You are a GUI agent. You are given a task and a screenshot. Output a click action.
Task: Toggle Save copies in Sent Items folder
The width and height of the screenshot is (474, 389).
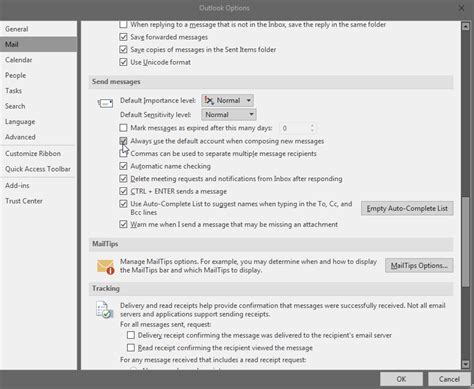point(123,50)
